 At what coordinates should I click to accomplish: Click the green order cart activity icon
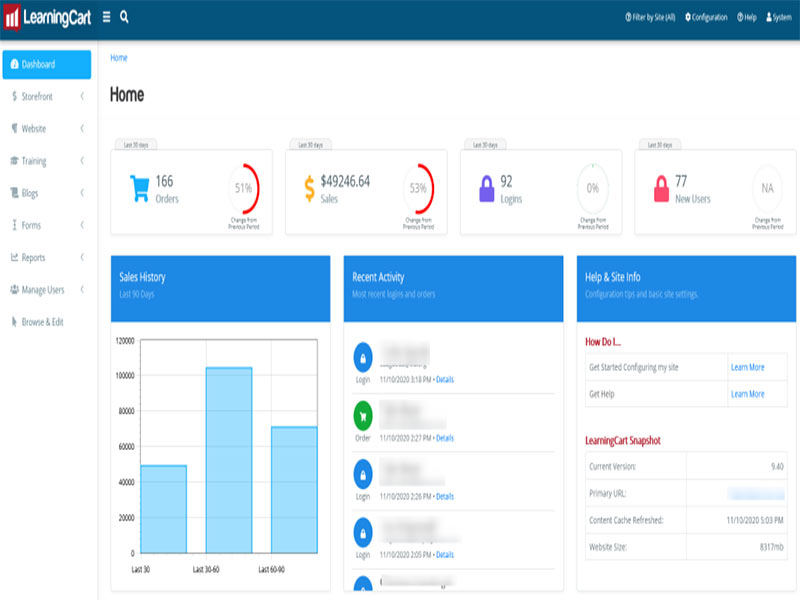(x=363, y=415)
